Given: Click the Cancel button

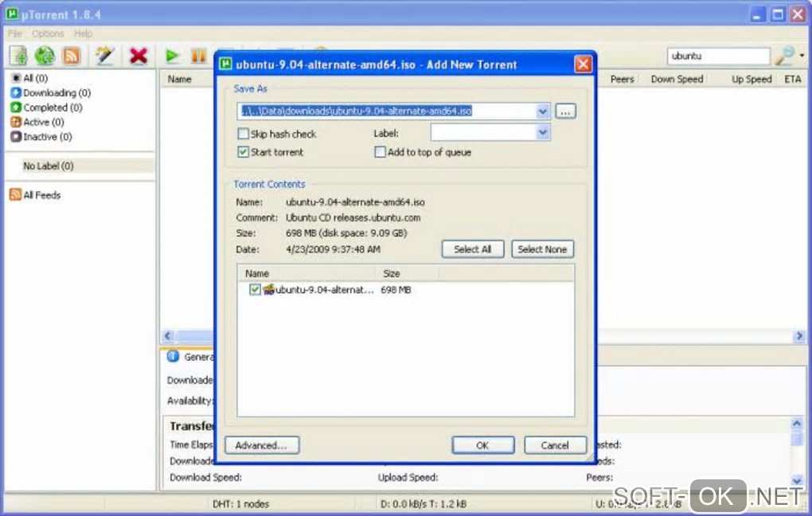Looking at the screenshot, I should tap(555, 445).
